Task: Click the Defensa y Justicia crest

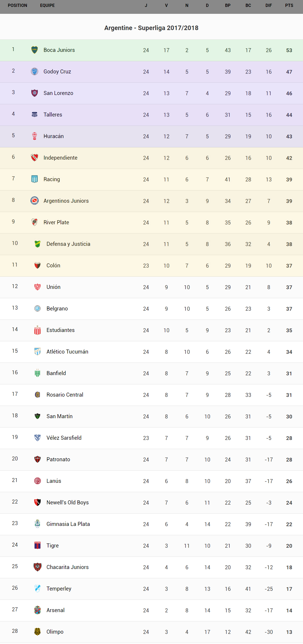Action: [x=37, y=244]
